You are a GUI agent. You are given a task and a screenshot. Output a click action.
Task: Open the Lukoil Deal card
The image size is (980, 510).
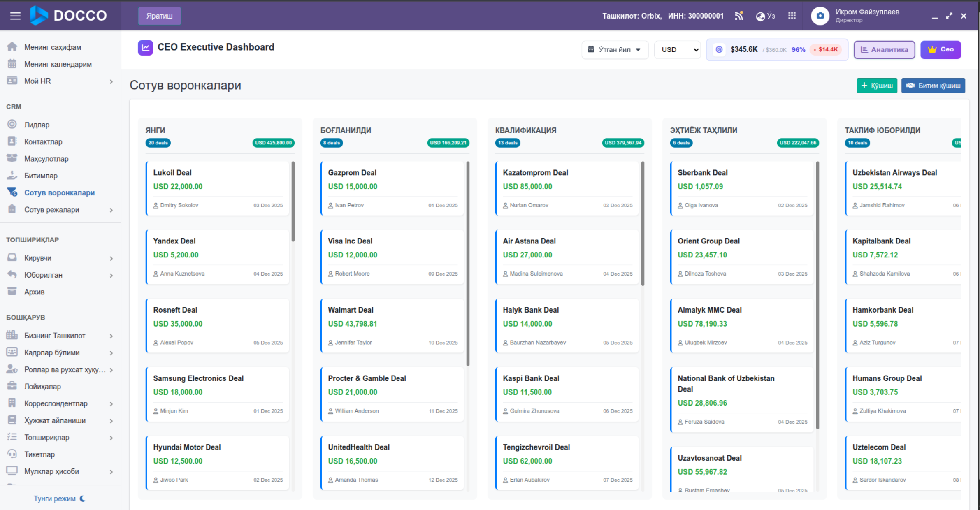(x=217, y=188)
